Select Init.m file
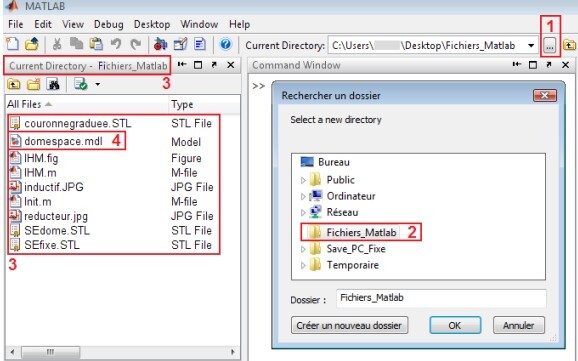The height and width of the screenshot is (361, 578). (x=38, y=202)
